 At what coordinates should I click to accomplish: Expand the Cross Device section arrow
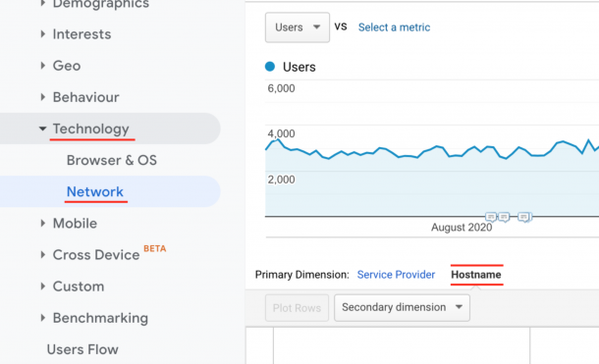pos(43,254)
